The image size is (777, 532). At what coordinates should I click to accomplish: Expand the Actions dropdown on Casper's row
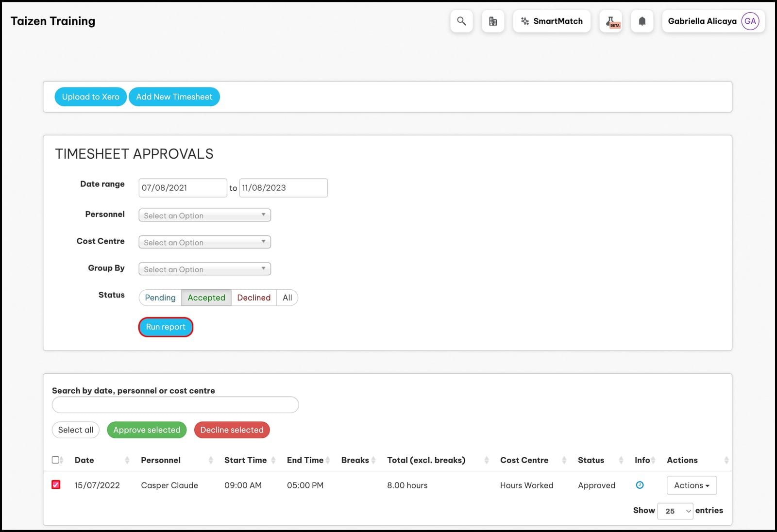(692, 485)
